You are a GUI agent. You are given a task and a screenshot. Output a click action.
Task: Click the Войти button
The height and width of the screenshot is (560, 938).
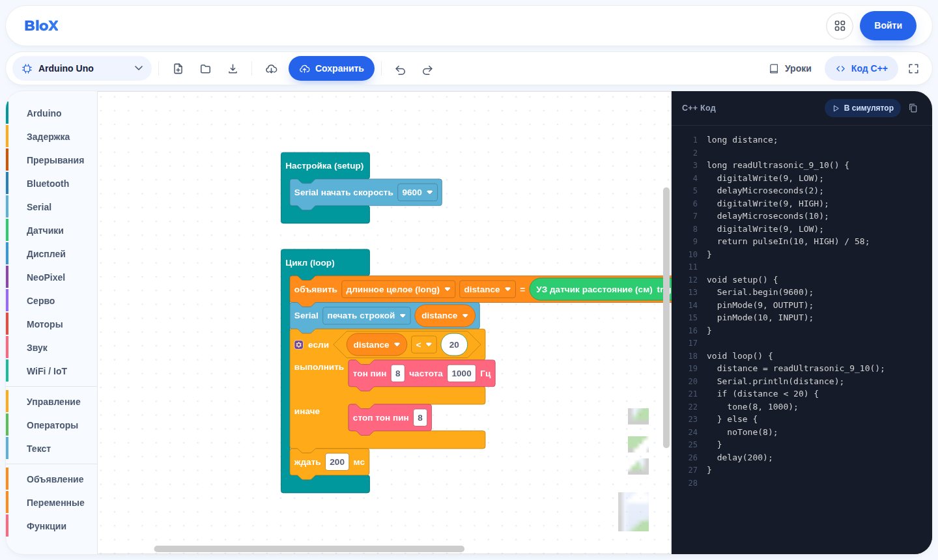point(888,25)
